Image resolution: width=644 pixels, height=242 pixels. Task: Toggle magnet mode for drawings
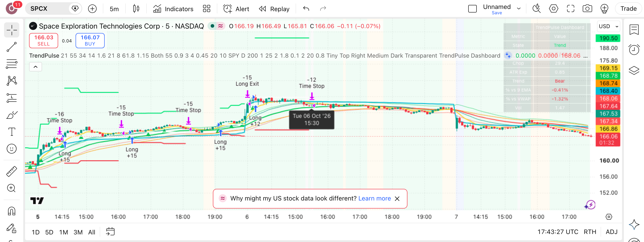tap(11, 211)
